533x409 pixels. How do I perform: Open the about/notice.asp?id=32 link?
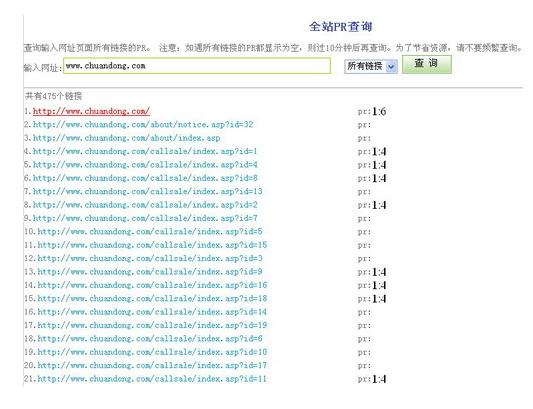[143, 124]
